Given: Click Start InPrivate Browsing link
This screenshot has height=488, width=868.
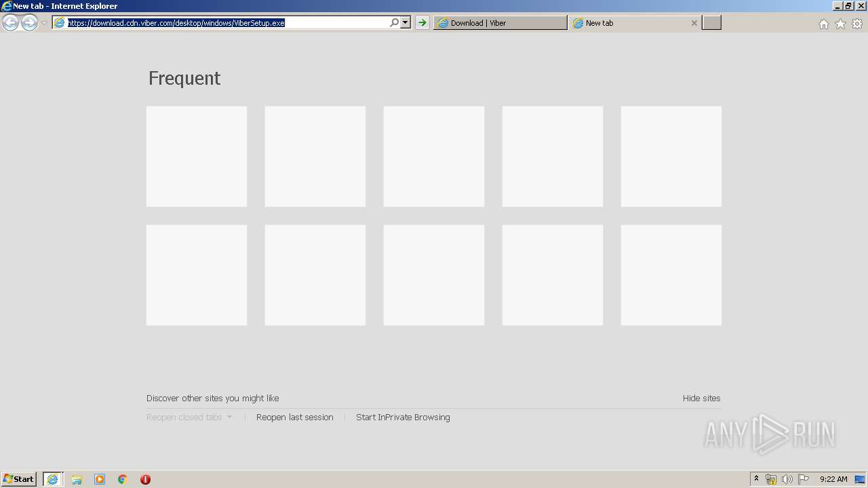Looking at the screenshot, I should [403, 417].
